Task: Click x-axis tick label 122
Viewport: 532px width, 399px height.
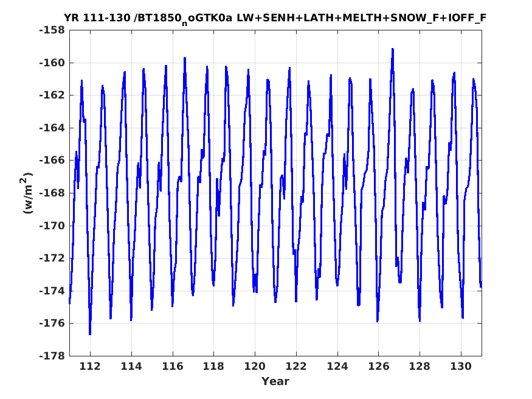Action: pyautogui.click(x=296, y=366)
